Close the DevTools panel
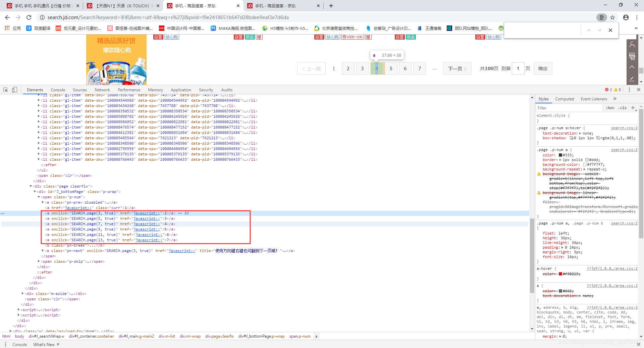The height and width of the screenshot is (348, 644). [639, 90]
